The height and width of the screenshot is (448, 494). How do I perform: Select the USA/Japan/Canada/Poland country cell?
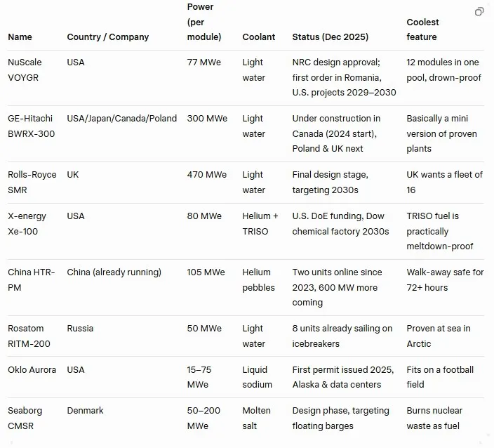point(121,118)
